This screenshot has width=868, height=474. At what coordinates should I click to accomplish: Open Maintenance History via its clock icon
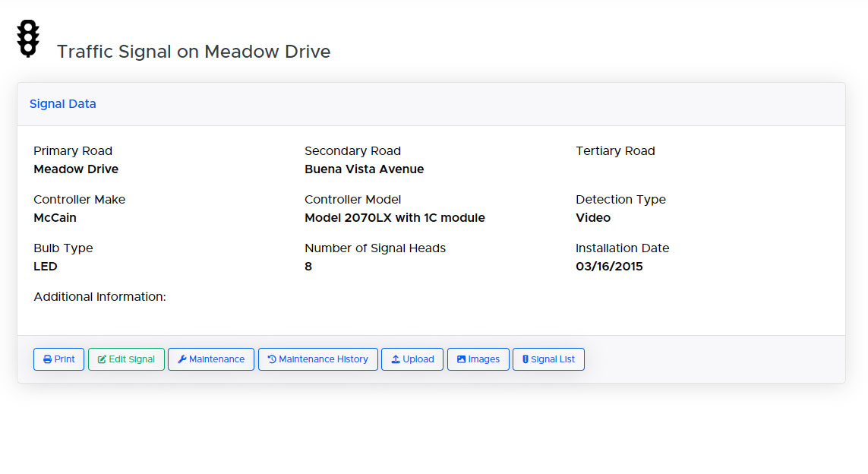pyautogui.click(x=272, y=359)
